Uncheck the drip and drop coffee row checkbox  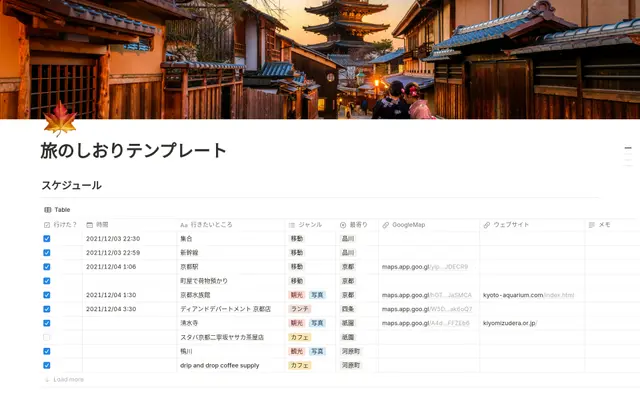47,366
